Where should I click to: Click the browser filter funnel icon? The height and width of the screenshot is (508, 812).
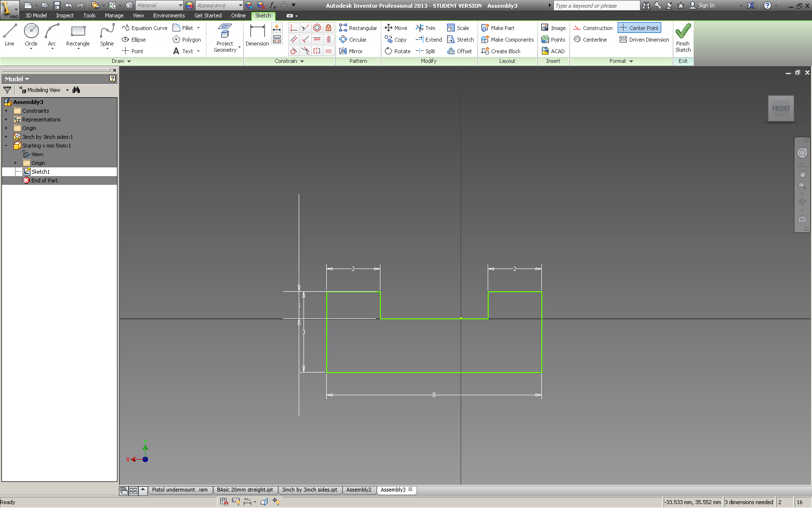point(7,90)
